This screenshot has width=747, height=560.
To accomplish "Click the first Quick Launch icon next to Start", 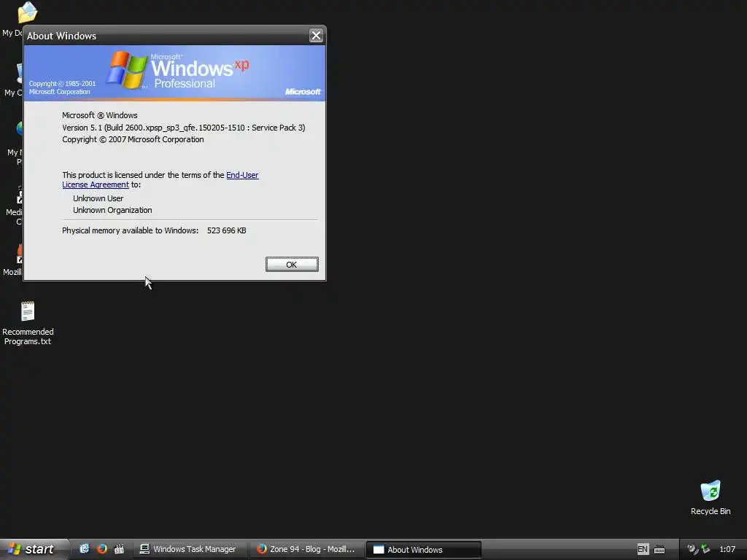I will (x=85, y=549).
